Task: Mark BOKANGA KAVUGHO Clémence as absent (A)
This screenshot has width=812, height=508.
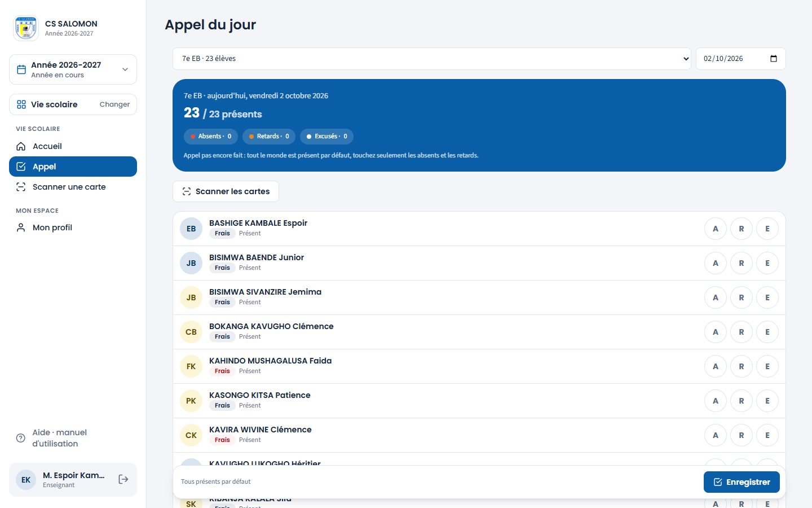Action: coord(716,332)
